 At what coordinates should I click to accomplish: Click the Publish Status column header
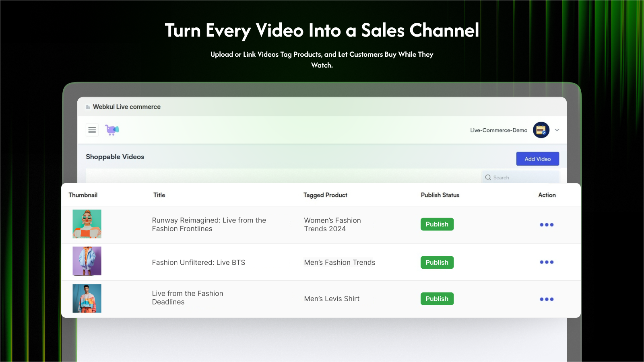(x=440, y=195)
